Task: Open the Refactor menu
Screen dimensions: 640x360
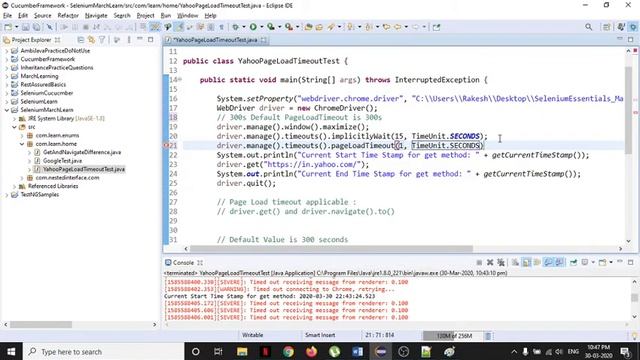Action: click(x=68, y=16)
